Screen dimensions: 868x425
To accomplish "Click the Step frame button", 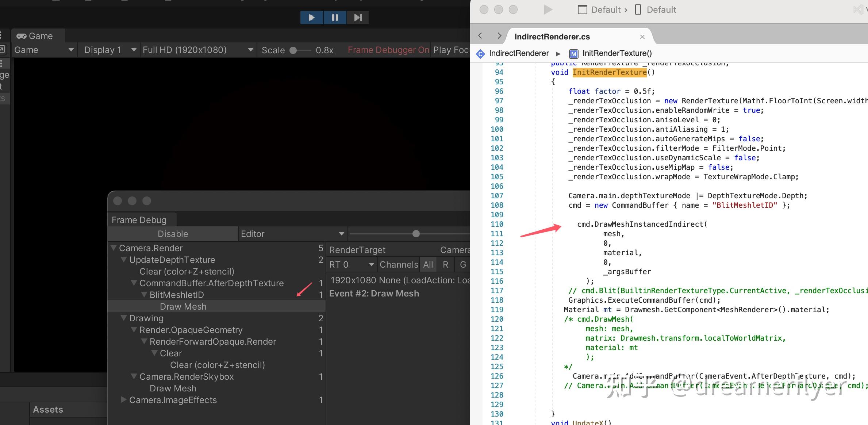I will (358, 17).
